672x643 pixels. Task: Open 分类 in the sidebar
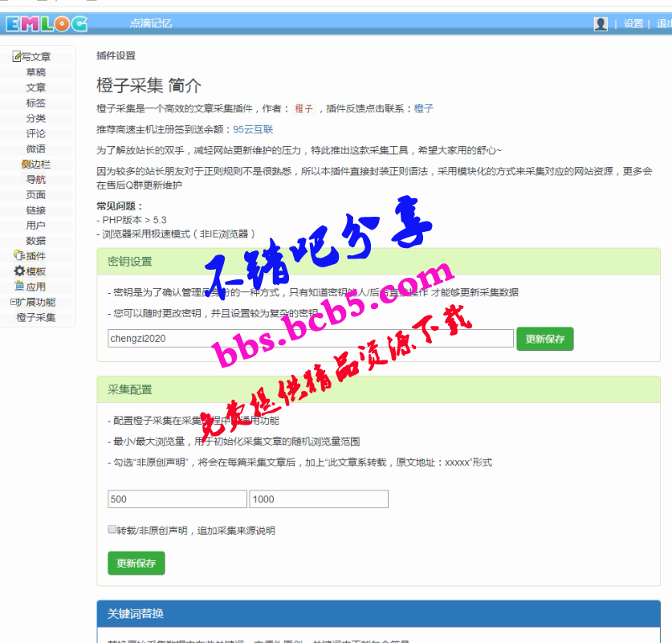coord(36,118)
